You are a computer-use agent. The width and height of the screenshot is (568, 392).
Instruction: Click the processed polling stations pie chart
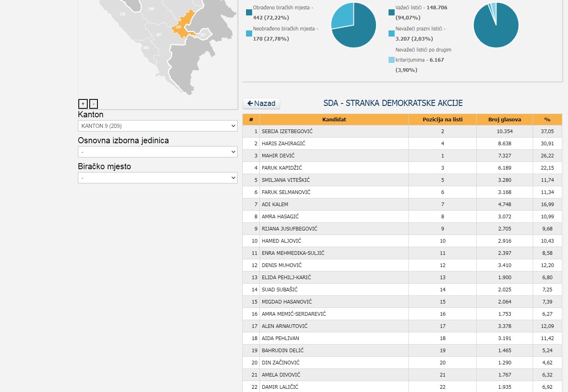pyautogui.click(x=354, y=25)
